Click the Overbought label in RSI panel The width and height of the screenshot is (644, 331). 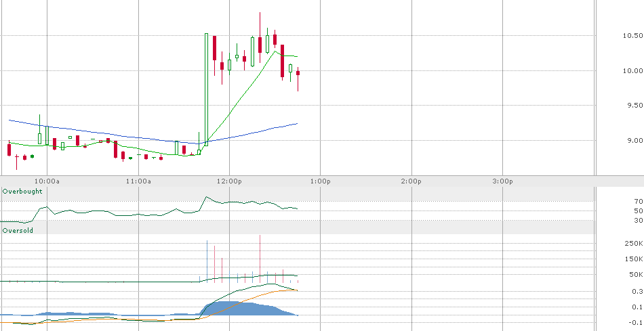22,192
